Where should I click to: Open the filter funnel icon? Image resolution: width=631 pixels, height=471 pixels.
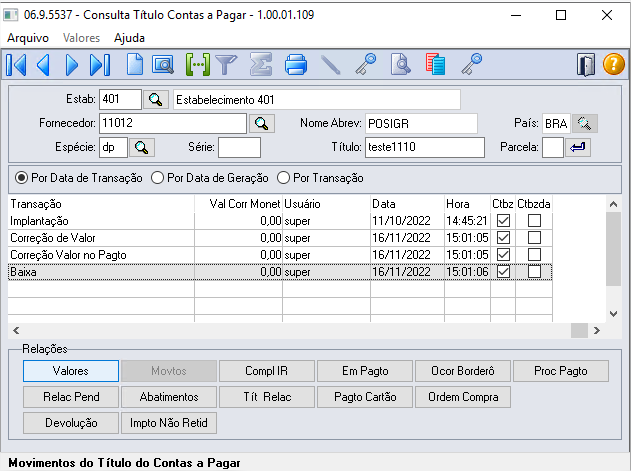[x=226, y=64]
